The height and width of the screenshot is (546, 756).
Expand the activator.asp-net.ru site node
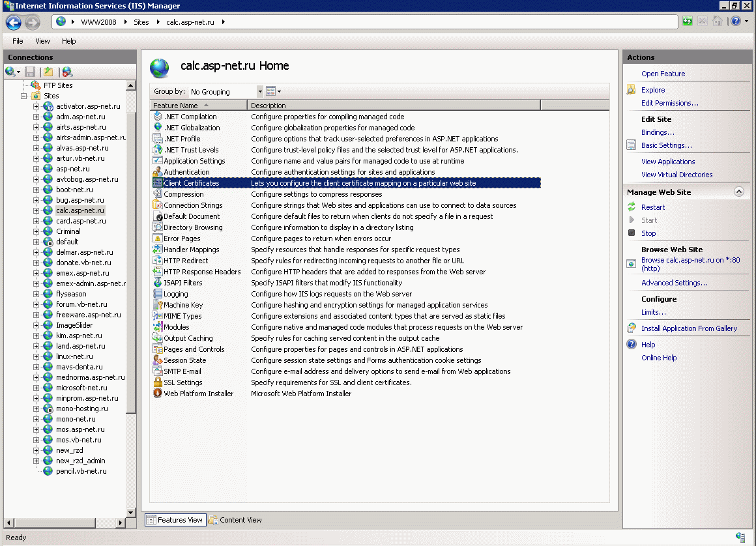[x=36, y=106]
